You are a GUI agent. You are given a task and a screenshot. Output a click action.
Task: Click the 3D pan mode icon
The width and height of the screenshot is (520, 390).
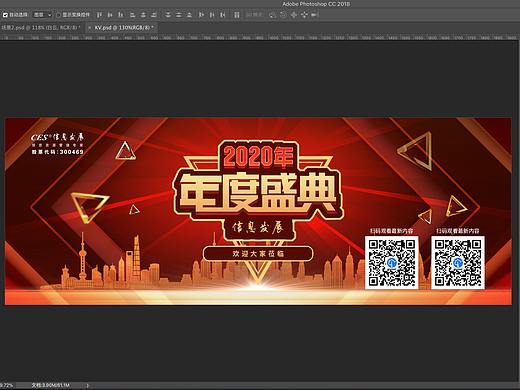click(x=294, y=15)
